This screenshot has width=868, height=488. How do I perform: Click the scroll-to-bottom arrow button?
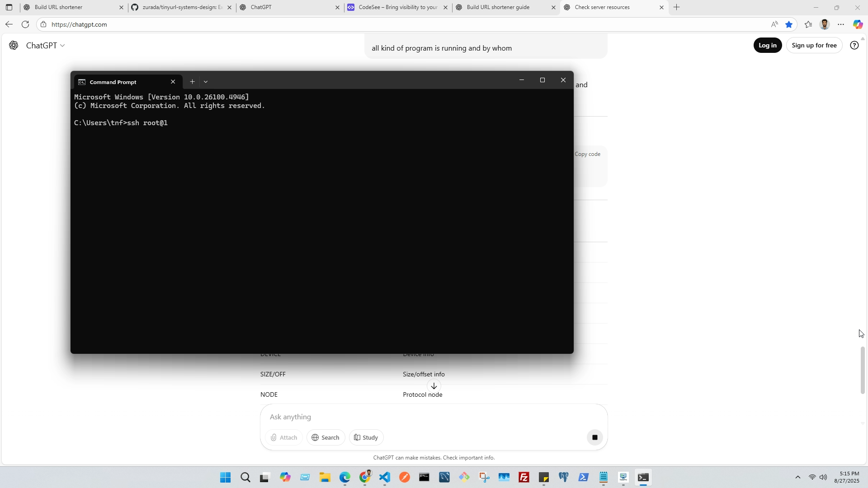pos(434,386)
